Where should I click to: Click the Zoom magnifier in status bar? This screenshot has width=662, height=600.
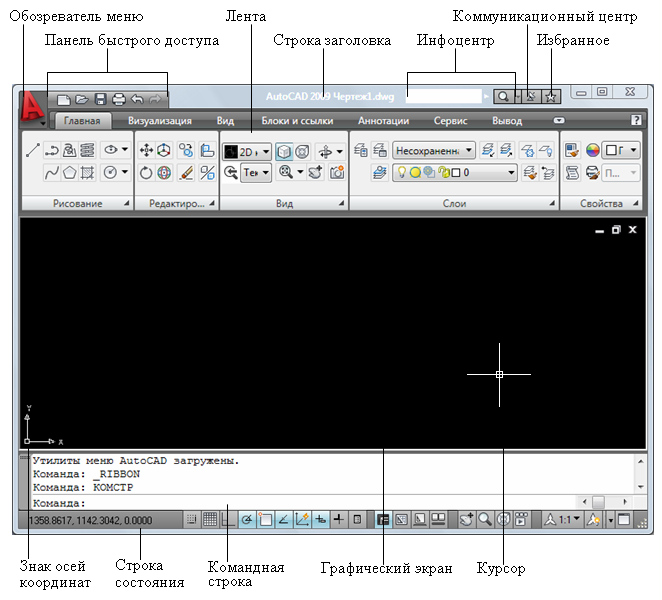pos(485,519)
